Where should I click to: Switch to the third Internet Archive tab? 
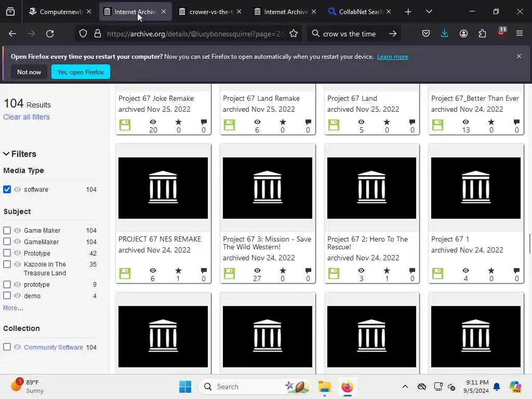pyautogui.click(x=285, y=12)
